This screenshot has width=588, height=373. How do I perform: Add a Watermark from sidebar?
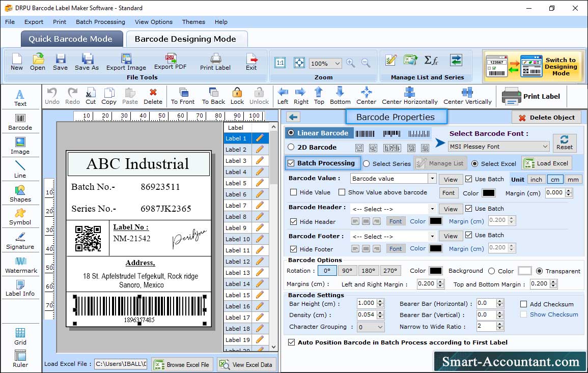(21, 265)
